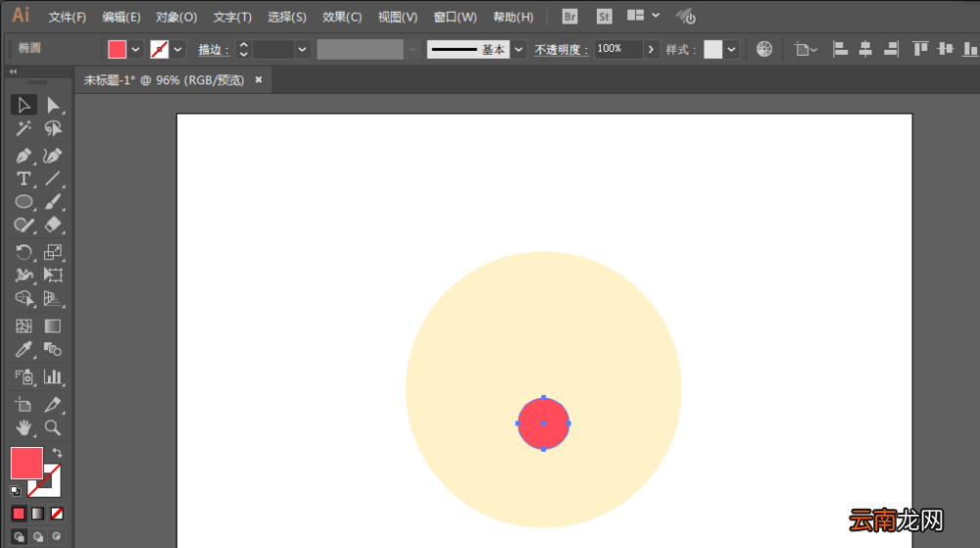Open the 文字(T) menu
Viewport: 980px width, 548px height.
[x=232, y=17]
